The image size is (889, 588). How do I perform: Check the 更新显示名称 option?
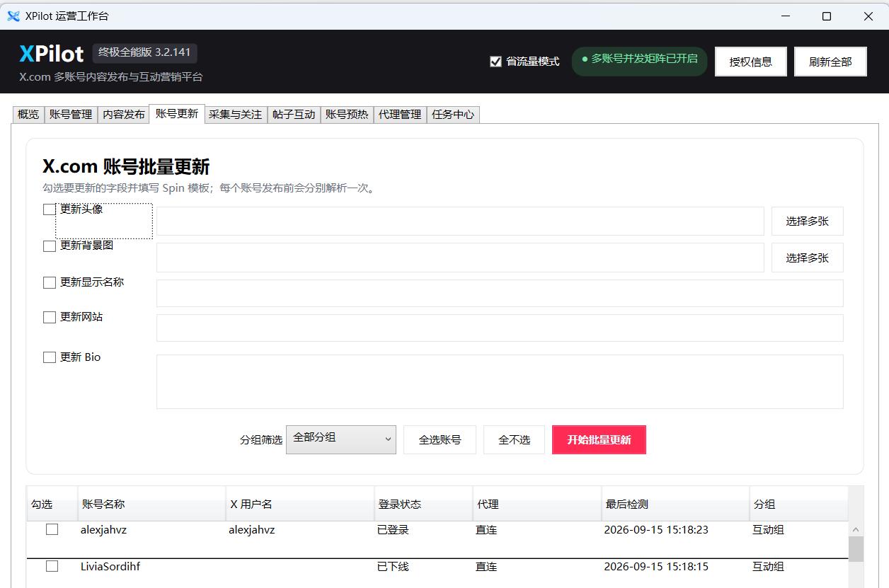(x=50, y=282)
